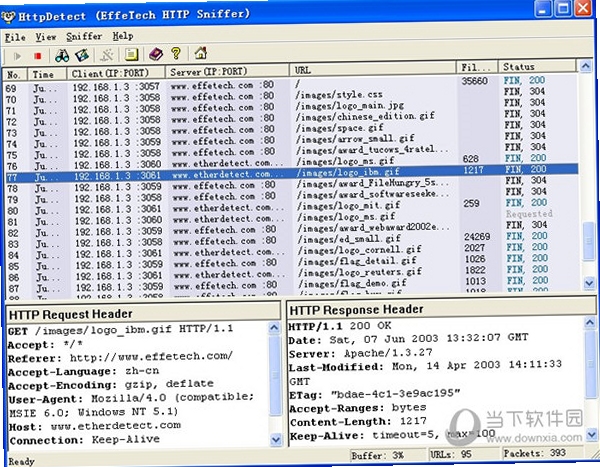Select row with /images/flag_demo.gif
The width and height of the screenshot is (600, 467).
pyautogui.click(x=292, y=284)
